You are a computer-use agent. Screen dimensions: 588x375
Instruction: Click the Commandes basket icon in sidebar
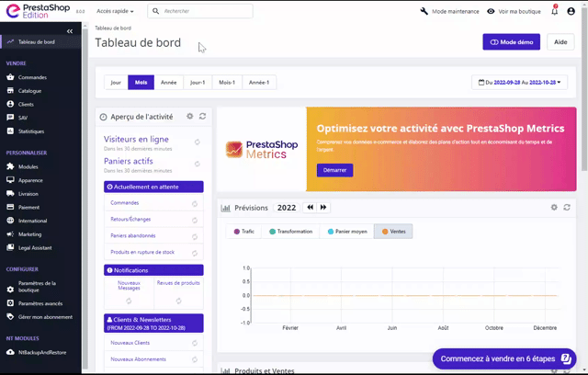[x=10, y=77]
